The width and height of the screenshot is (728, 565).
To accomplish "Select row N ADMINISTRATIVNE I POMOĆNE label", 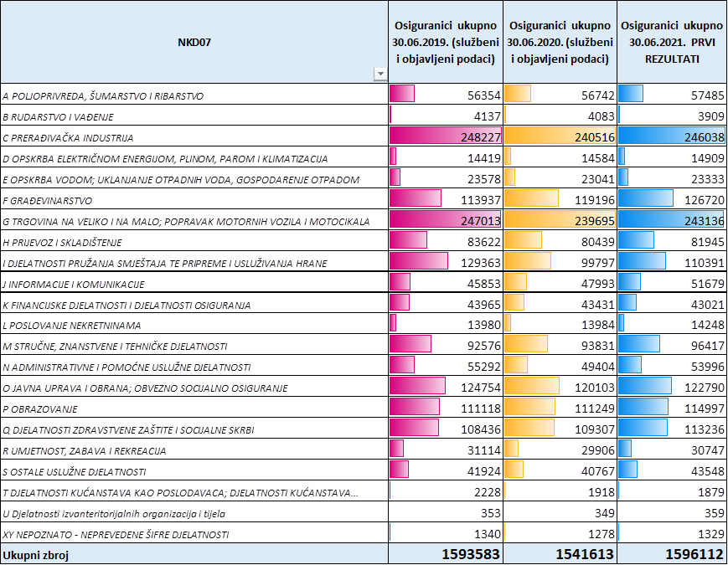I will point(126,367).
